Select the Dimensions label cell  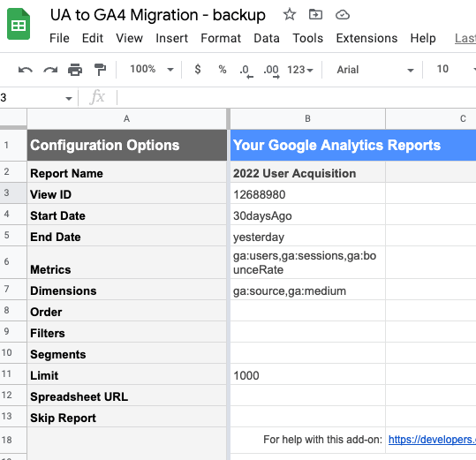click(127, 290)
